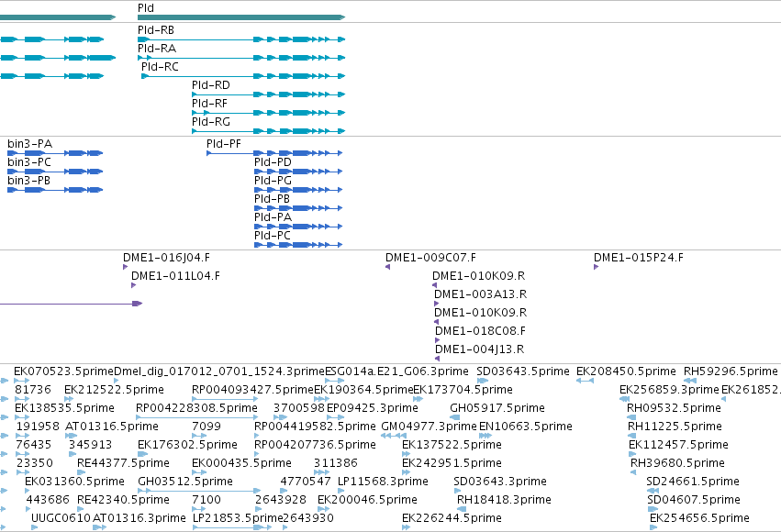781x532 pixels.
Task: Select the RH11225.5prime EST label
Action: pos(675,427)
